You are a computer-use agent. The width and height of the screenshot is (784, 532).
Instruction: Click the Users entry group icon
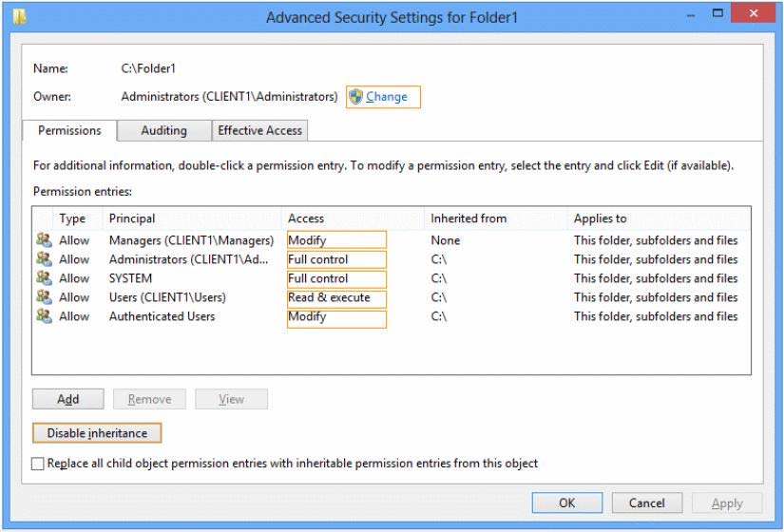44,297
